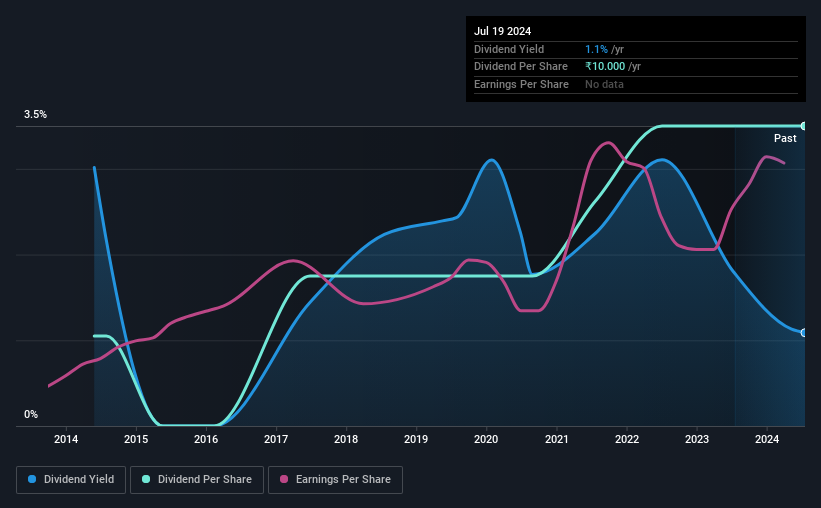This screenshot has height=508, width=821.
Task: Click the tooltip Dividend Per Share row label
Action: click(521, 67)
